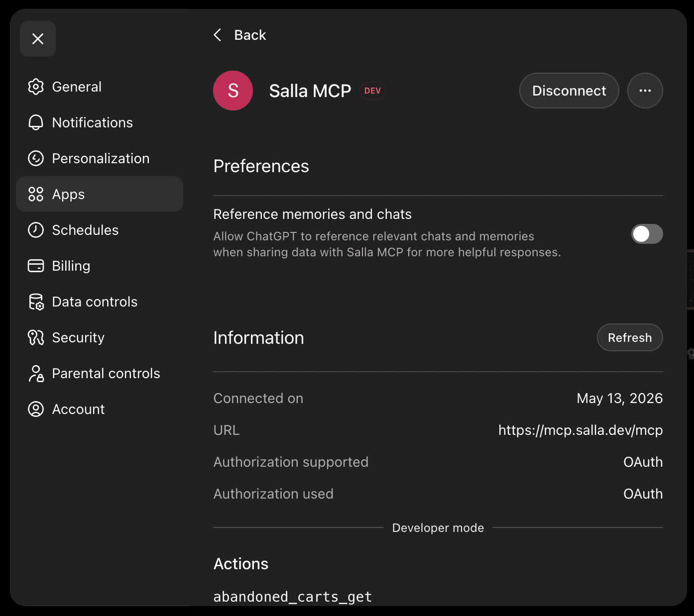Click the Allow ChatGPT to reference description text
694x616 pixels.
387,244
